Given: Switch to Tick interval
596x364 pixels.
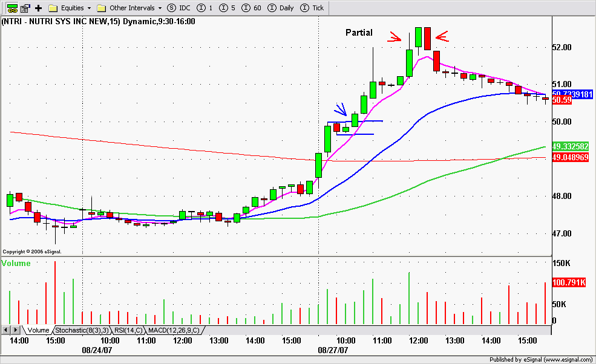Looking at the screenshot, I should click(312, 8).
